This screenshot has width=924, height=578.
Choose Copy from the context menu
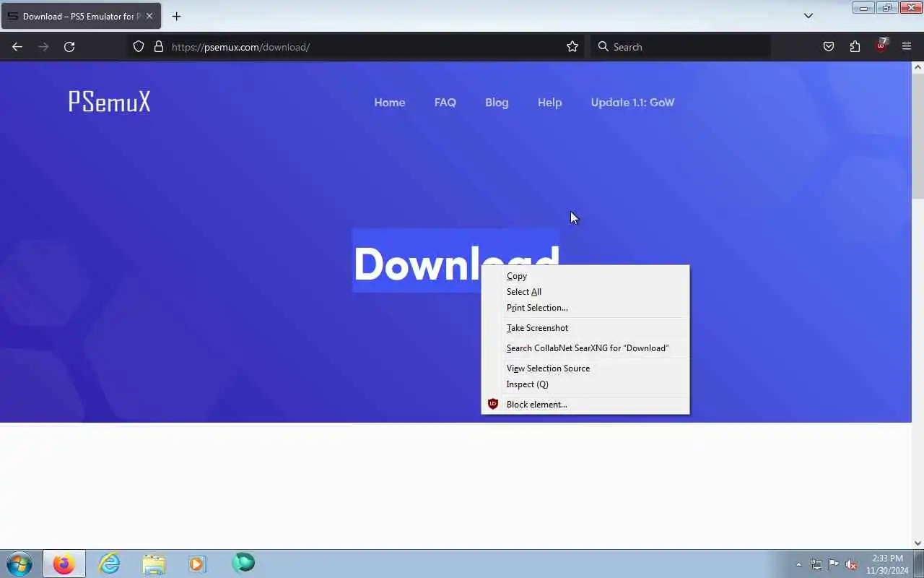coord(585,276)
